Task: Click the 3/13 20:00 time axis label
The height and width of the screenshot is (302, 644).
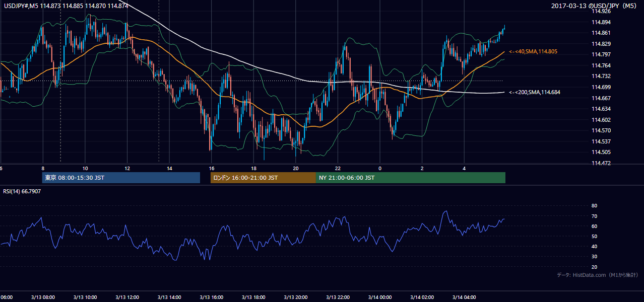Action: [295, 297]
